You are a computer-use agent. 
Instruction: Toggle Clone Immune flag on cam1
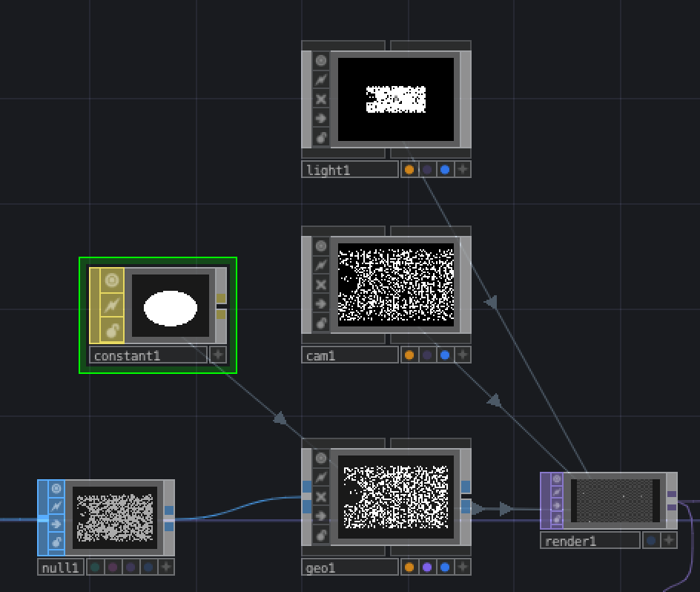click(321, 266)
